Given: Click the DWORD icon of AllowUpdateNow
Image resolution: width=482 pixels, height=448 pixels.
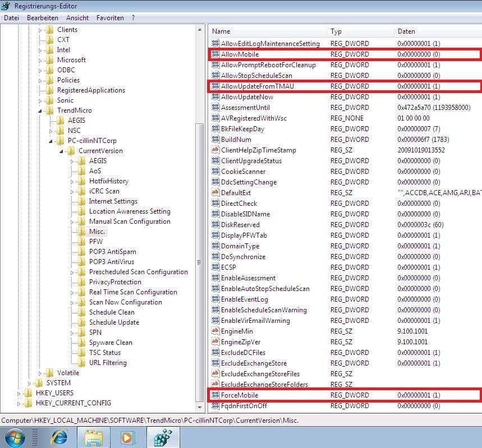Looking at the screenshot, I should coord(215,97).
